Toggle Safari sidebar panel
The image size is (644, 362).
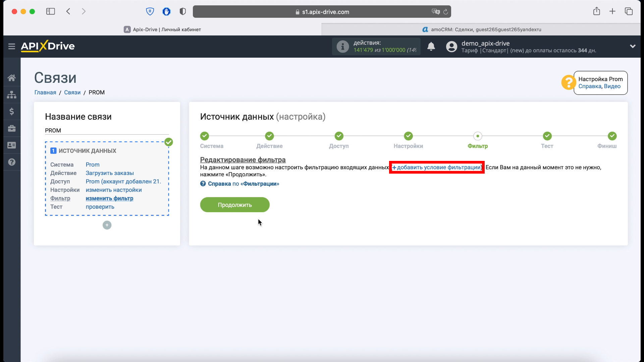coord(51,11)
